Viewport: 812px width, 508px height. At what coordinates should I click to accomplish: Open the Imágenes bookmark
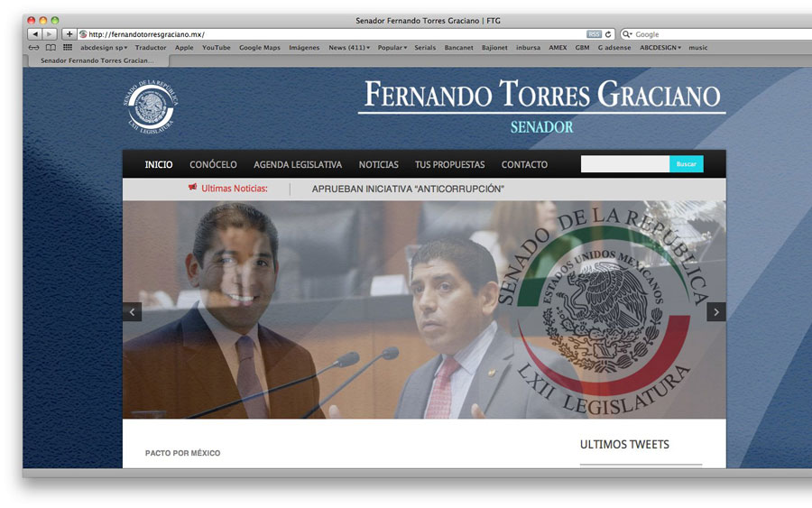click(304, 48)
